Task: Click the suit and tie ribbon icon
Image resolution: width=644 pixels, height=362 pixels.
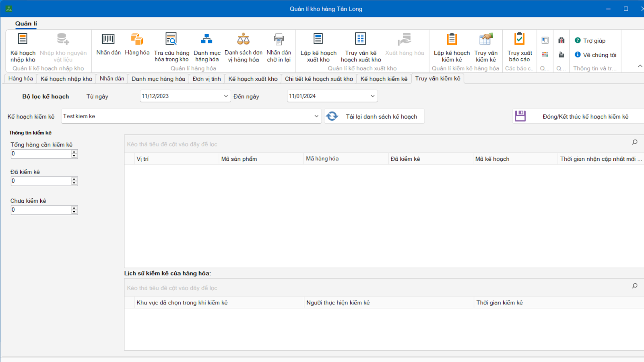Action: pyautogui.click(x=561, y=40)
